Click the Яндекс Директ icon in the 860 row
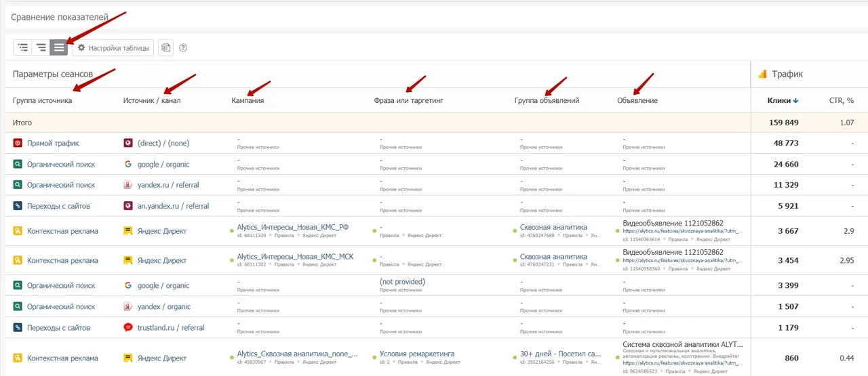868x376 pixels. point(127,358)
